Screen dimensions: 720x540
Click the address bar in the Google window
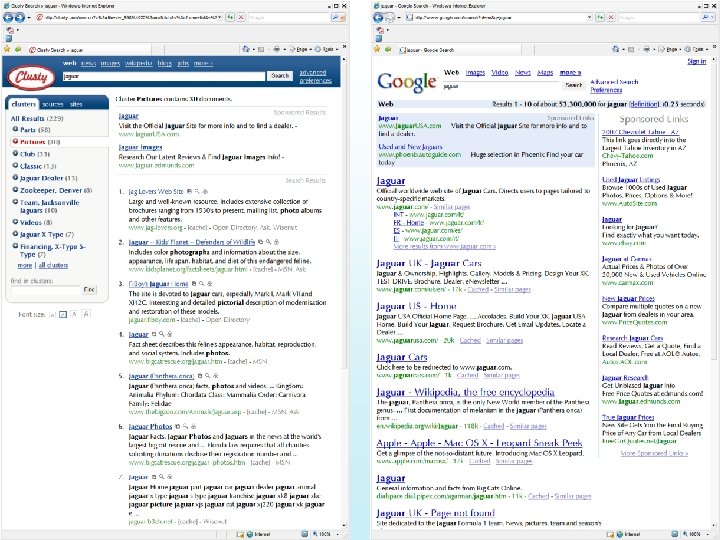point(498,17)
